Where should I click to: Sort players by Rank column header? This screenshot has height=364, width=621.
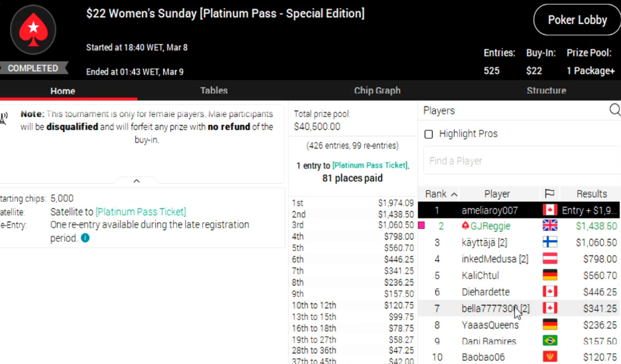click(x=441, y=194)
